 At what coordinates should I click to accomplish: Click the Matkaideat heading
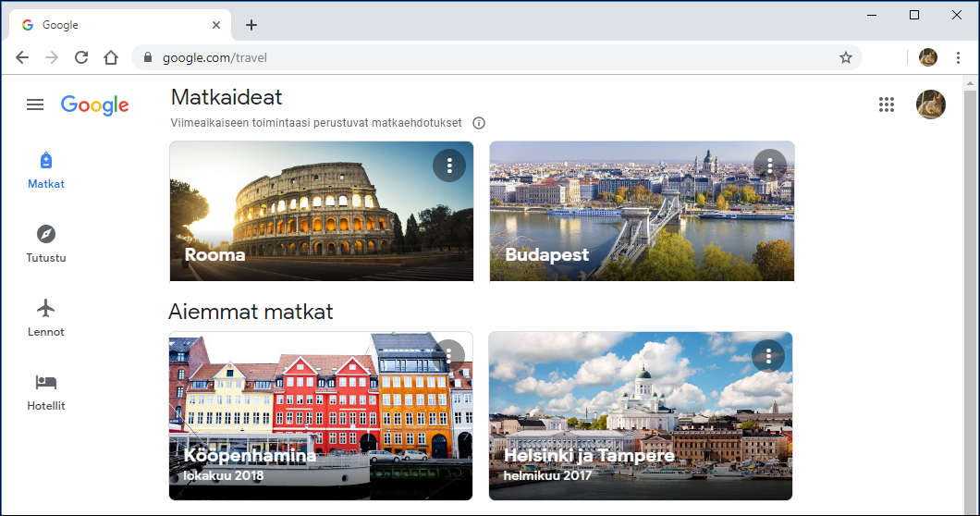[x=227, y=97]
